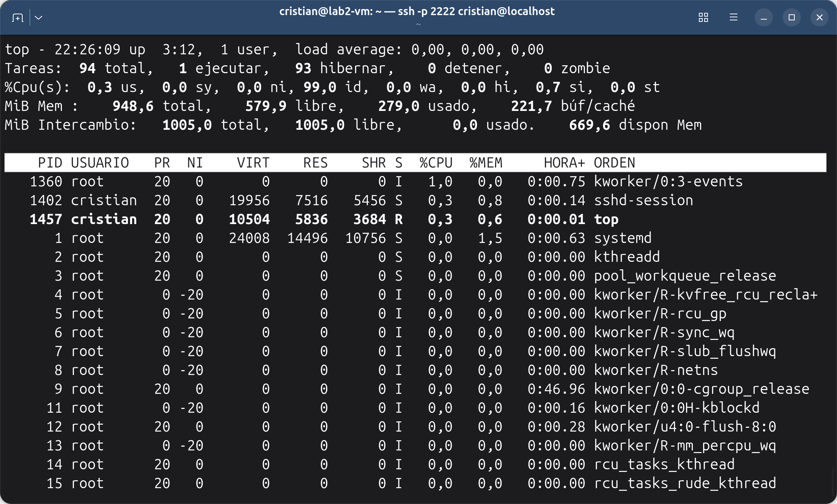Open the tab overview grid

point(703,17)
